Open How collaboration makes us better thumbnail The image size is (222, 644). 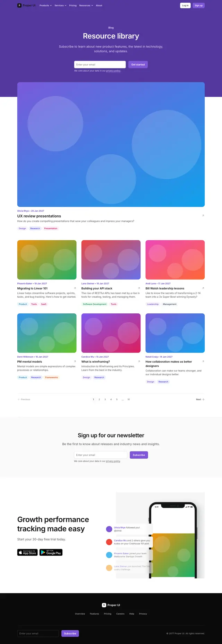pos(175,333)
